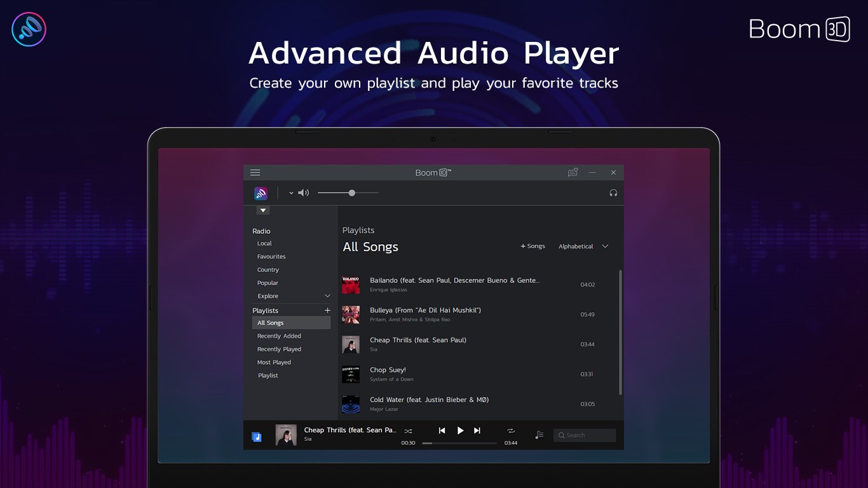Close the Boom 3D window

[613, 172]
